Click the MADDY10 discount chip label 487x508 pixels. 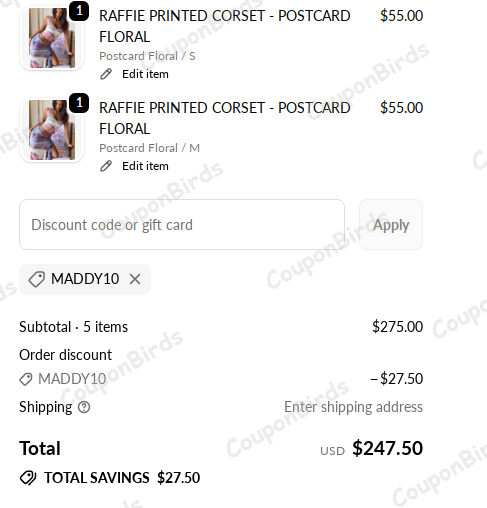coord(85,279)
